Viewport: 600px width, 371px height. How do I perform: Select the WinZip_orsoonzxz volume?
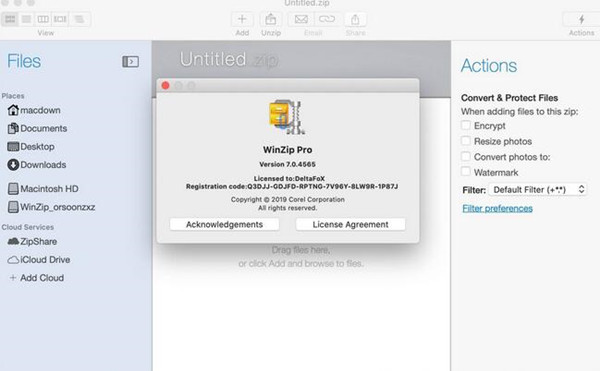pyautogui.click(x=51, y=207)
